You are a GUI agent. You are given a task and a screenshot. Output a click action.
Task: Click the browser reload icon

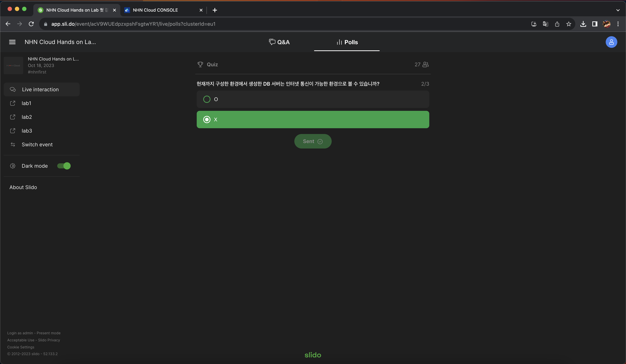click(x=31, y=24)
